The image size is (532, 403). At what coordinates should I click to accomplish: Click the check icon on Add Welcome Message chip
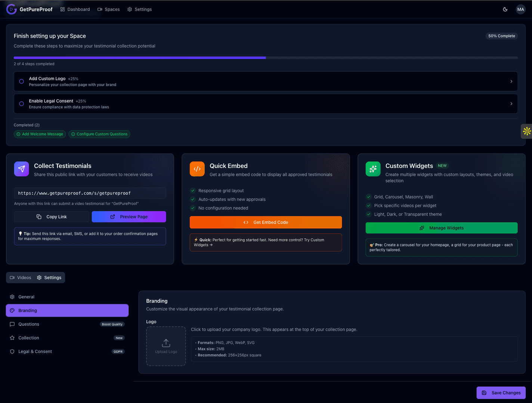(x=18, y=134)
